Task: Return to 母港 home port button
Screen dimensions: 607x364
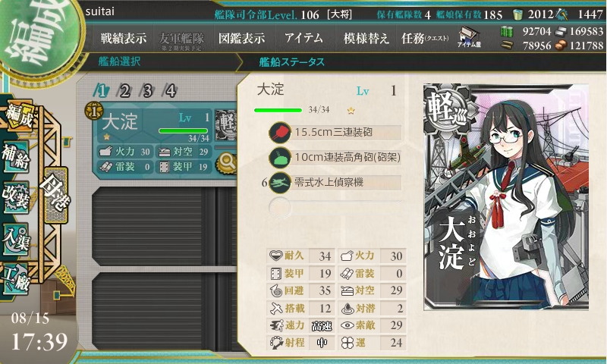Action: (x=56, y=195)
